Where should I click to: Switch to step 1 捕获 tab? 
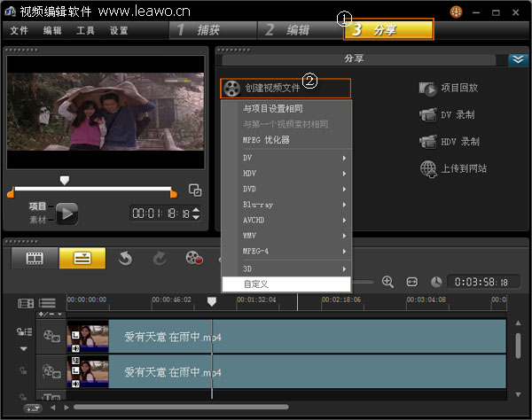(x=213, y=30)
